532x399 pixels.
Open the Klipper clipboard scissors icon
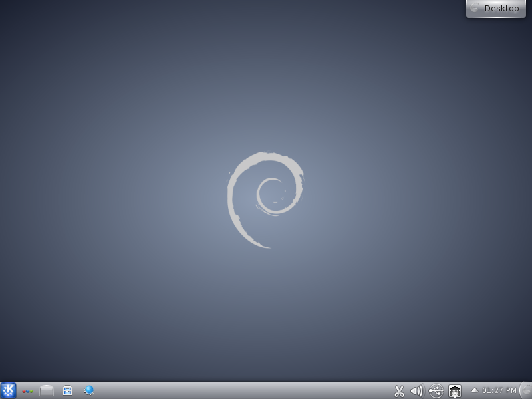[x=399, y=391]
